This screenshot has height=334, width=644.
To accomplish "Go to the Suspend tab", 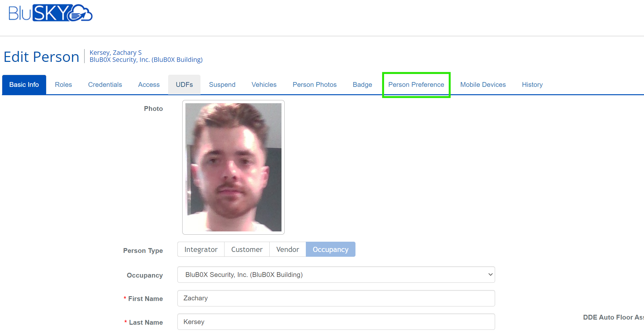I will [222, 85].
